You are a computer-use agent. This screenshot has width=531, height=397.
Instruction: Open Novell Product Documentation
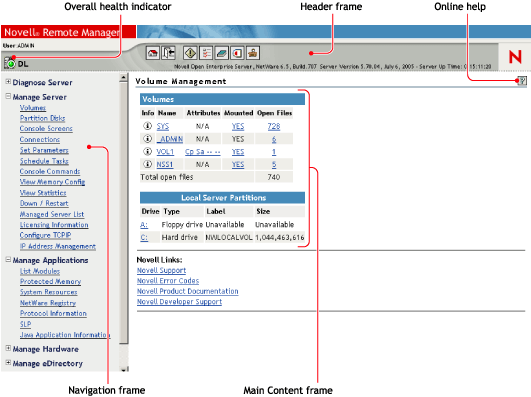187,291
